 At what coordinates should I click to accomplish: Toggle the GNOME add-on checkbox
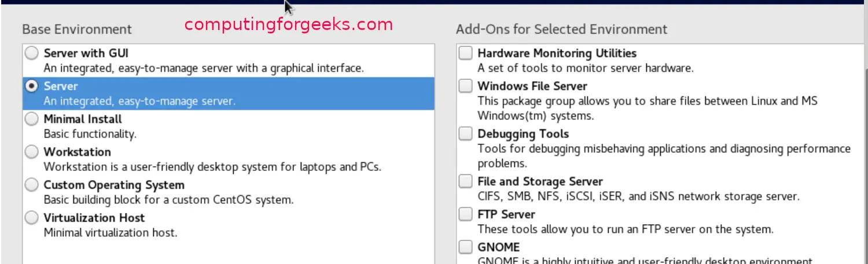tap(465, 247)
